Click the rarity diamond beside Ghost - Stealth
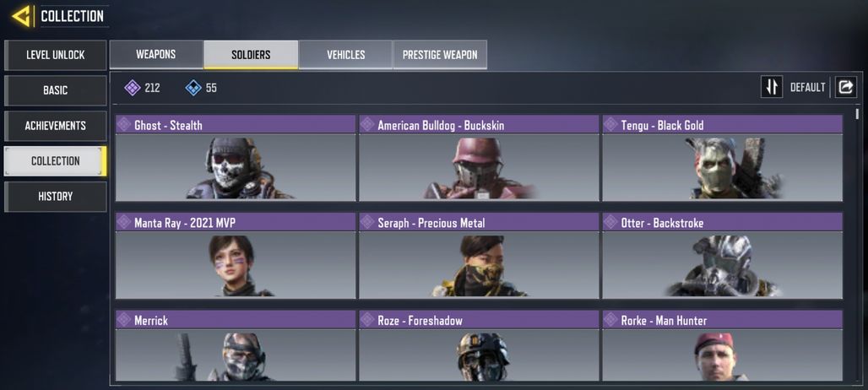The width and height of the screenshot is (868, 390). click(x=124, y=124)
